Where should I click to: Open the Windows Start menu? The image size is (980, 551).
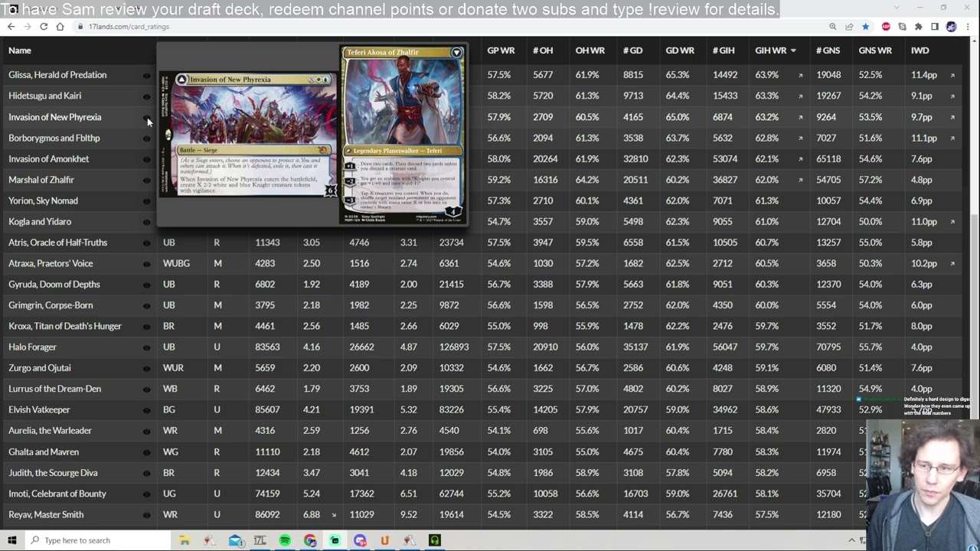click(11, 540)
